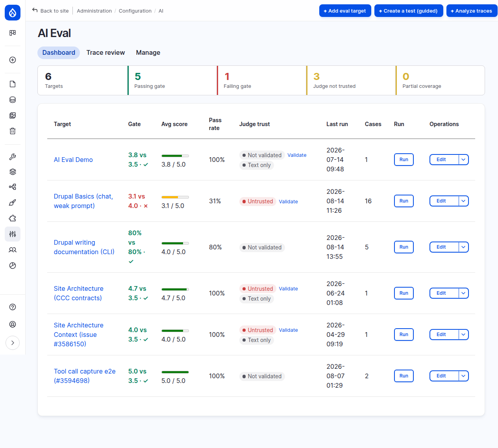Click the yellow 3.1 / 5.0 score bar
The height and width of the screenshot is (448, 498).
point(175,197)
